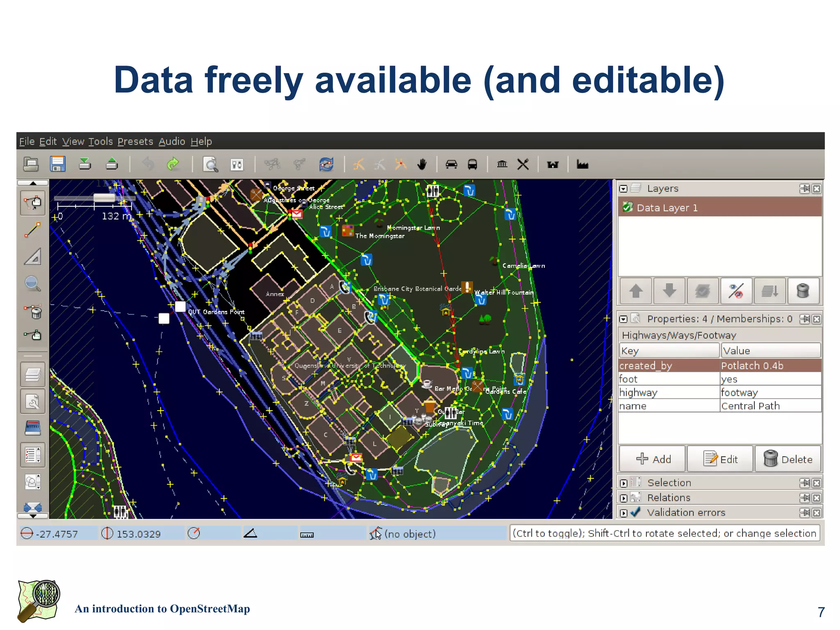Collapse the Properties panel
Viewport: 840px width, 630px height.
point(624,319)
